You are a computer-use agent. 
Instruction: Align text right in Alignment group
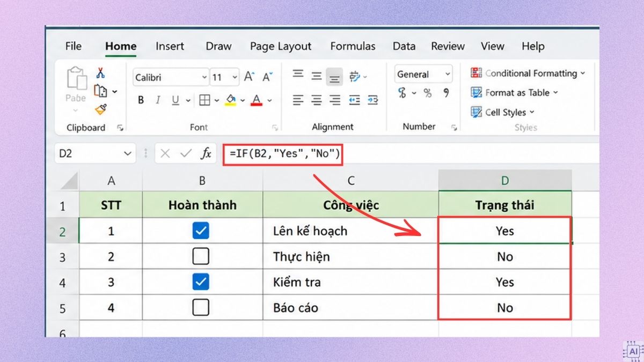click(x=335, y=100)
